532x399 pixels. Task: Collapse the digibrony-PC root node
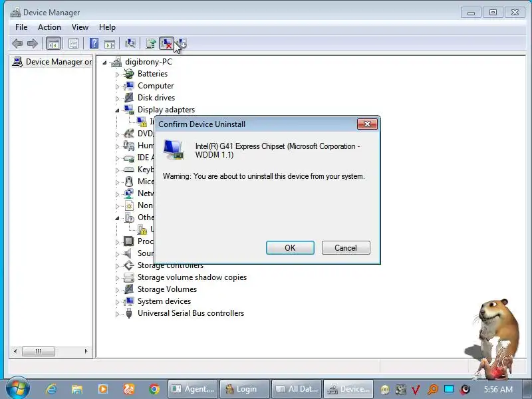click(x=104, y=63)
